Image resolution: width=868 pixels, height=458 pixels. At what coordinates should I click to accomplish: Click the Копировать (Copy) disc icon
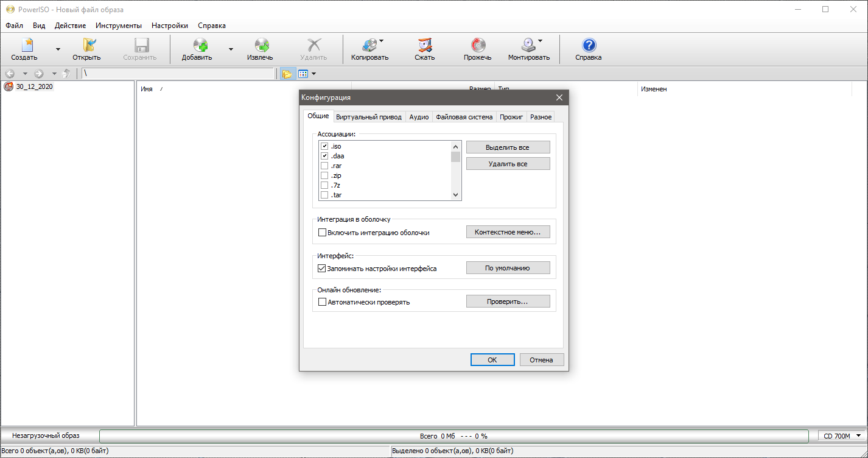coord(369,46)
